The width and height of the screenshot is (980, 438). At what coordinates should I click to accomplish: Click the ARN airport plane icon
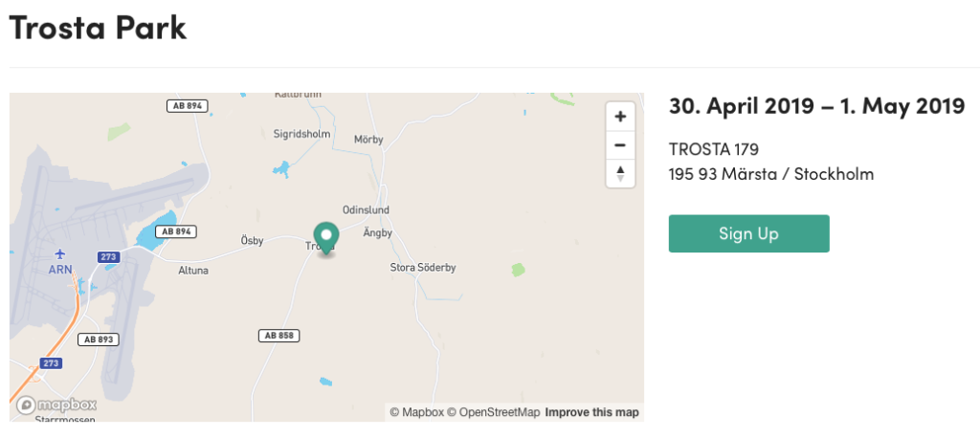60,254
